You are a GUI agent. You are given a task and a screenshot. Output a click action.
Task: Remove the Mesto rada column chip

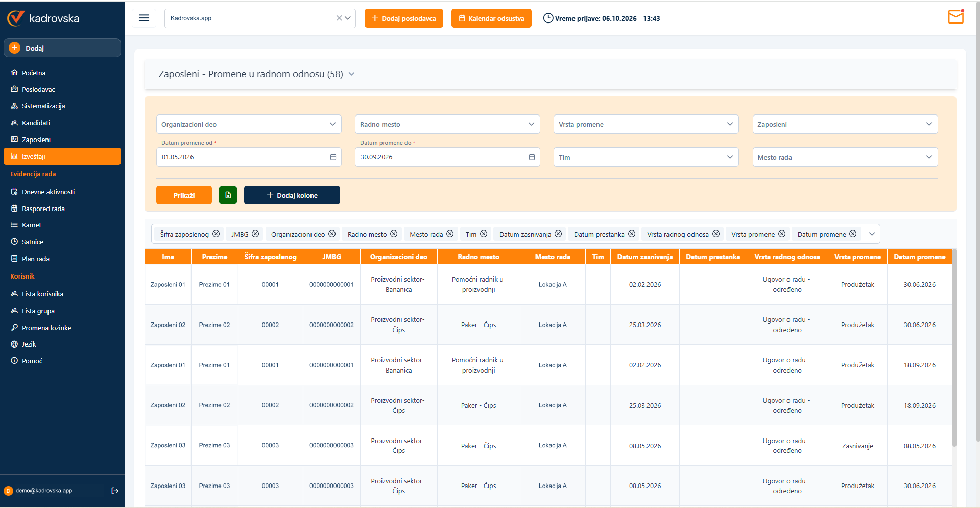450,234
